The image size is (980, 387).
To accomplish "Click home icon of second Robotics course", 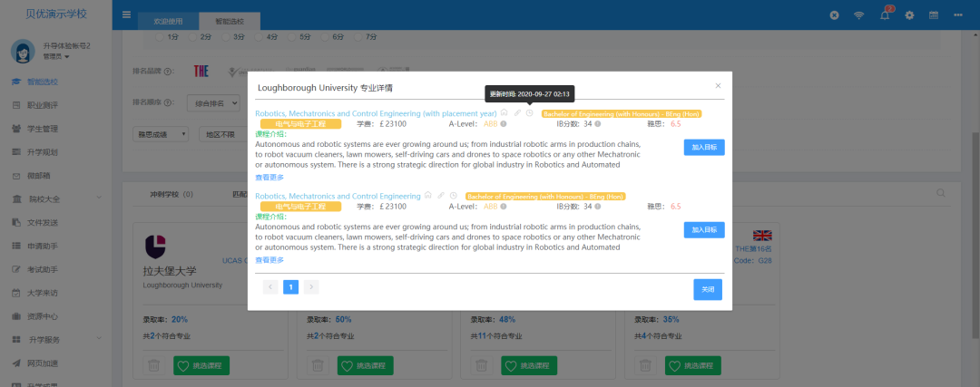I will [x=428, y=196].
